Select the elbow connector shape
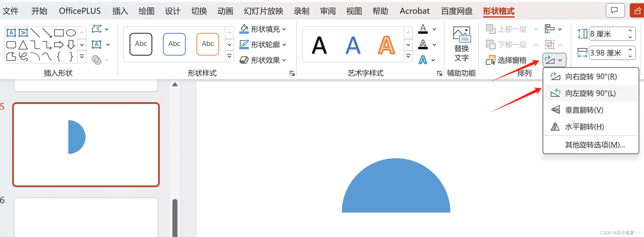644x237 pixels. point(35,45)
